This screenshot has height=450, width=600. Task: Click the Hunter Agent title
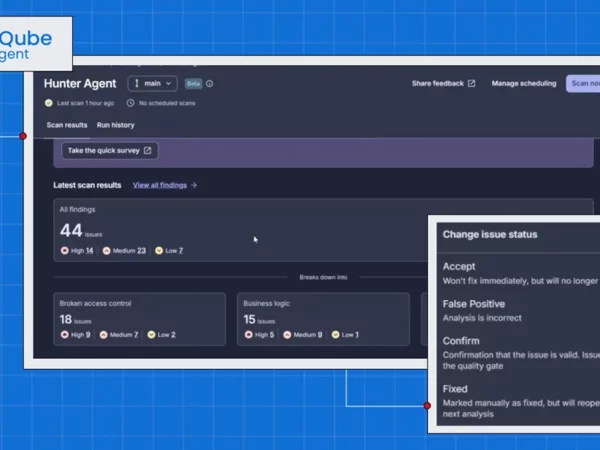(80, 83)
